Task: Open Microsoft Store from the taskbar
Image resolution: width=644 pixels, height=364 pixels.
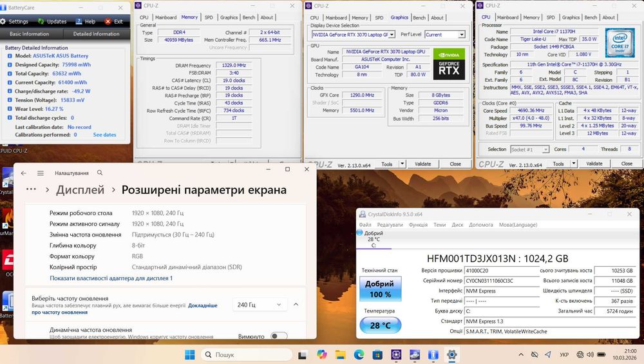Action: [377, 354]
